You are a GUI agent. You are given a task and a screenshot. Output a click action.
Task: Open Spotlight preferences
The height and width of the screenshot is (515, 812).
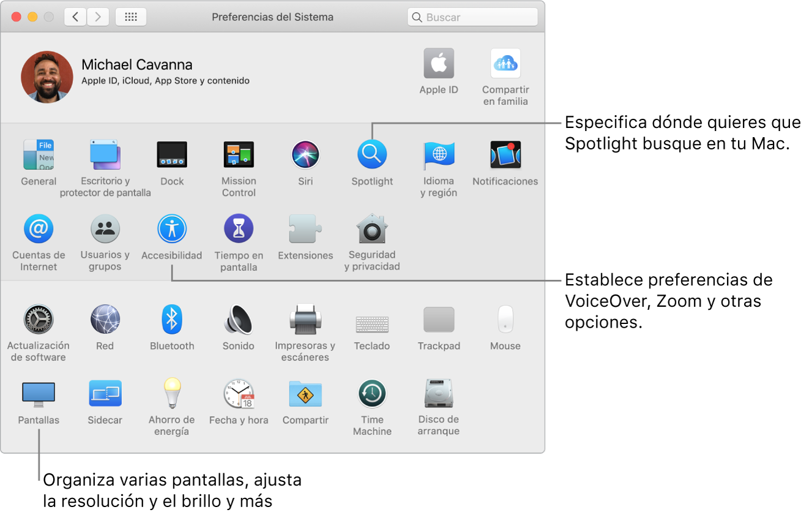point(372,155)
